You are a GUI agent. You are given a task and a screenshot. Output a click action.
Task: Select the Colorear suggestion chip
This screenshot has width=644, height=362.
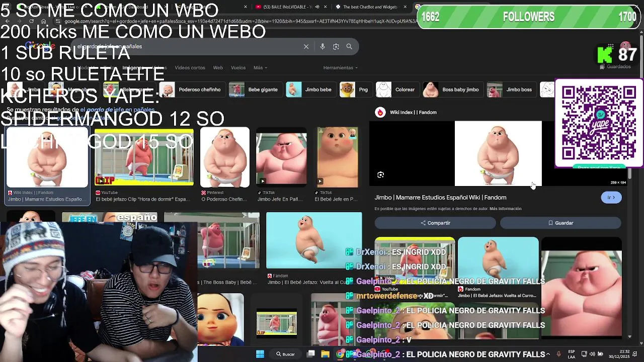pos(396,89)
